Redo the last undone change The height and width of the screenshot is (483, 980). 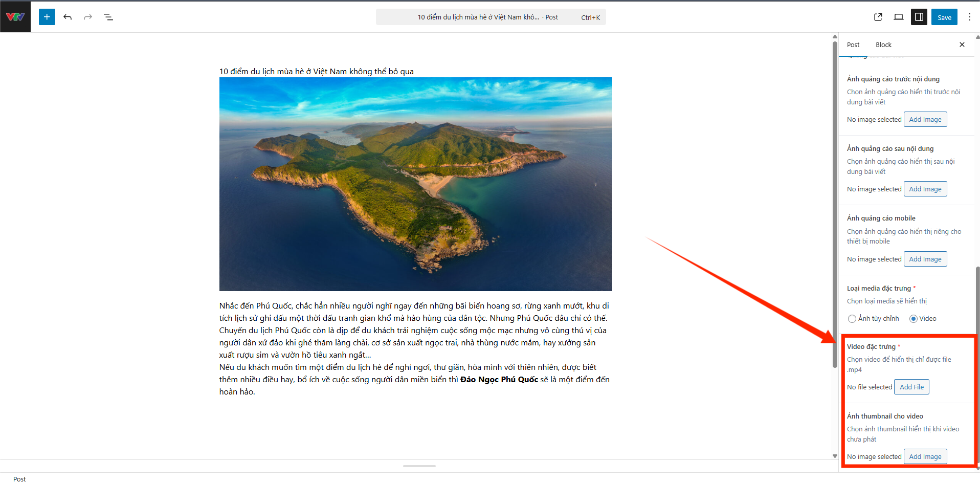pyautogui.click(x=88, y=17)
